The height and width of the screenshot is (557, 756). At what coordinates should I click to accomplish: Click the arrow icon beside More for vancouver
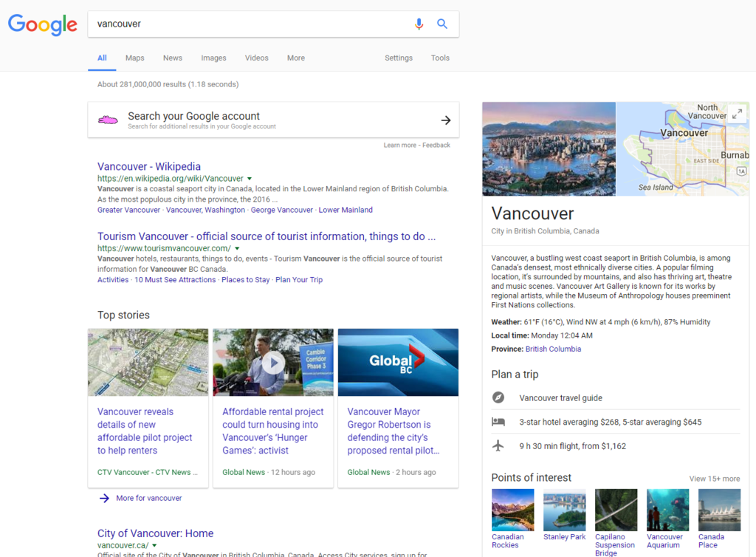click(104, 498)
